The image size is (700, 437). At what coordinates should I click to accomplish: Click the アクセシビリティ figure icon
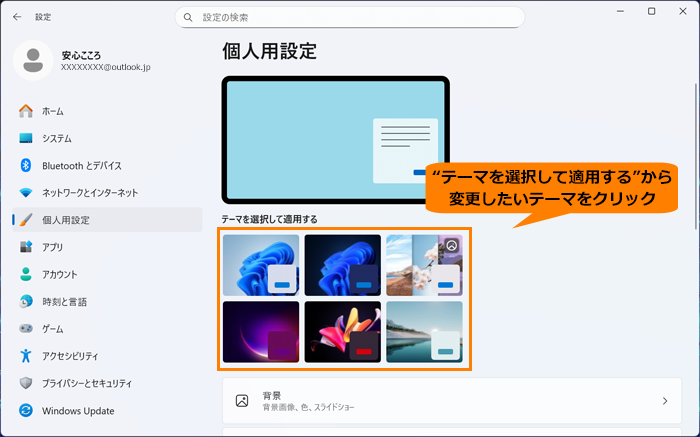tap(26, 356)
